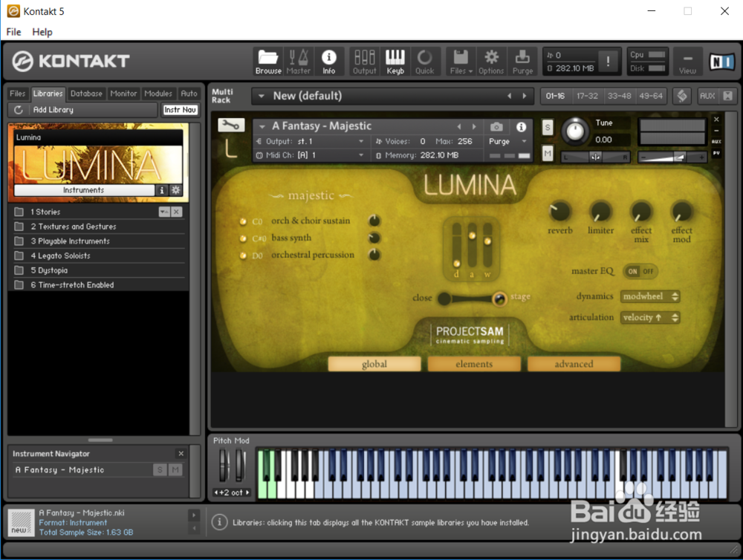Screen dimensions: 743x560
Task: Adjust the reverb knob
Action: (559, 212)
